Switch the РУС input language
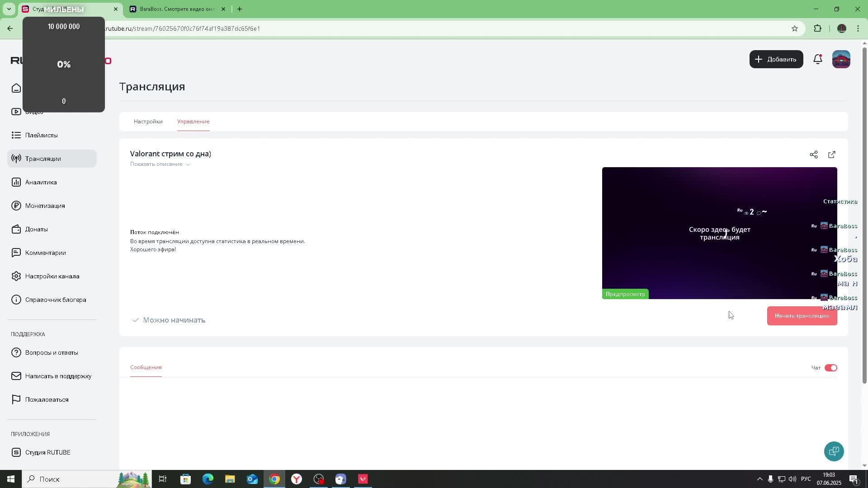 click(x=806, y=479)
